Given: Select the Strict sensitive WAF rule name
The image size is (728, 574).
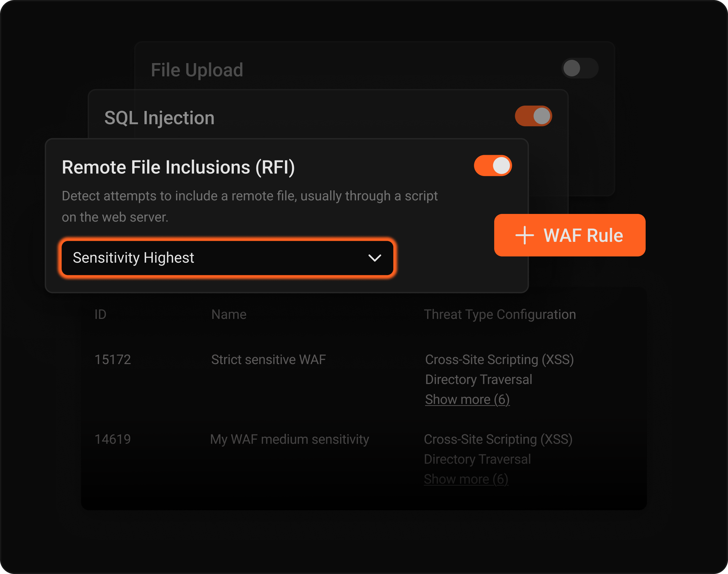Looking at the screenshot, I should click(268, 359).
